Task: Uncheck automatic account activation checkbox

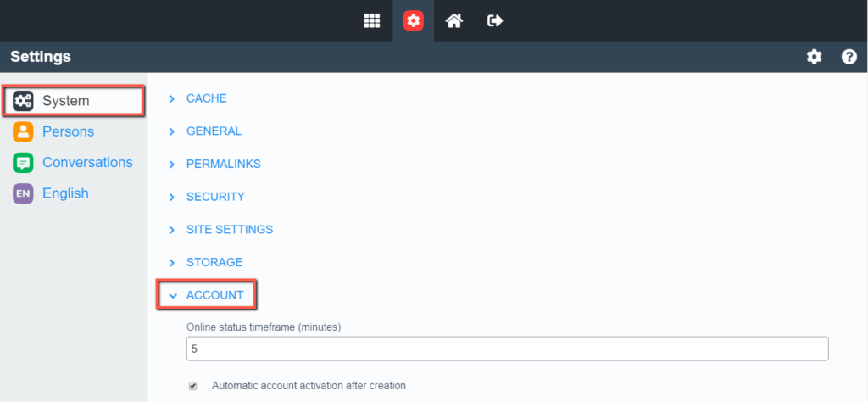Action: [x=192, y=386]
